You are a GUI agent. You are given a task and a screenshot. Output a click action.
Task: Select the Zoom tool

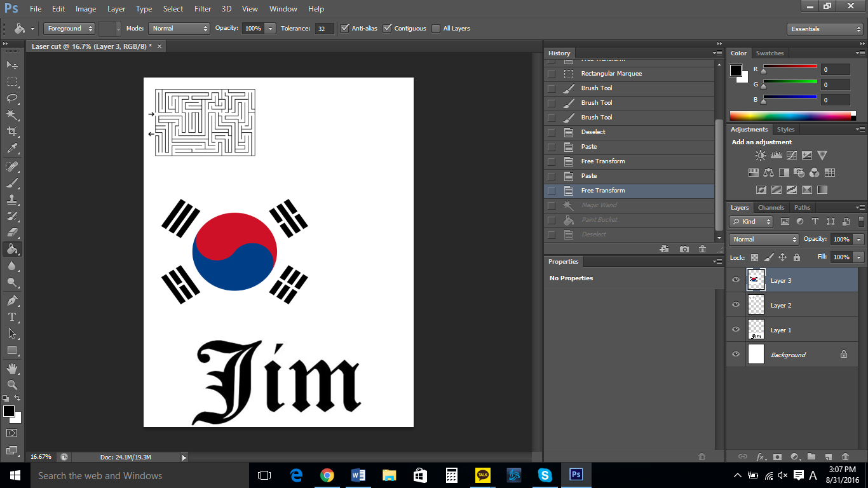12,384
